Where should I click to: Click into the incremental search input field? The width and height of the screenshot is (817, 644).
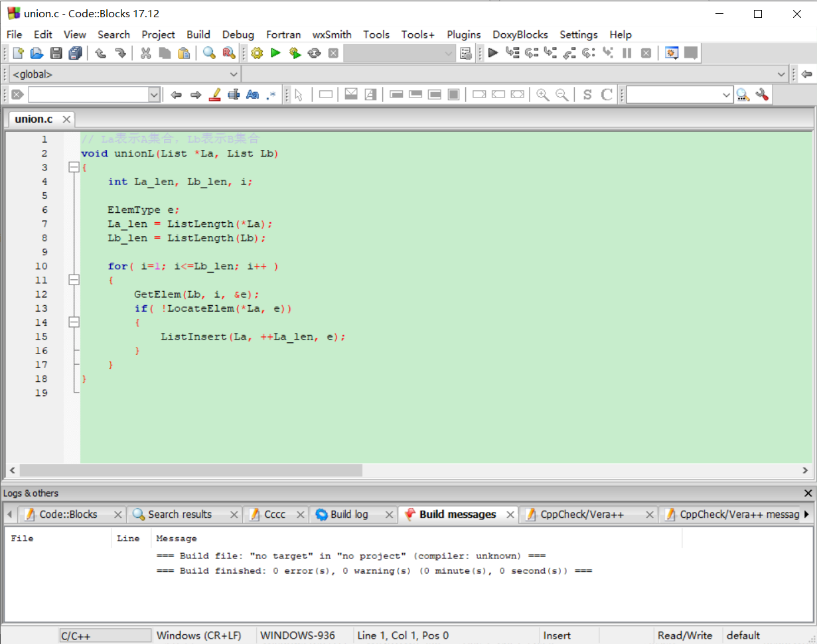pyautogui.click(x=88, y=95)
